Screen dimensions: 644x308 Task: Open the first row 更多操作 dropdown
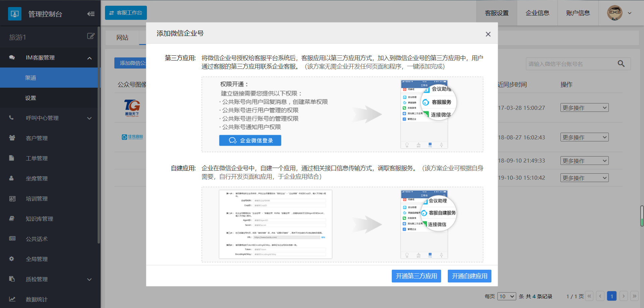tap(584, 108)
